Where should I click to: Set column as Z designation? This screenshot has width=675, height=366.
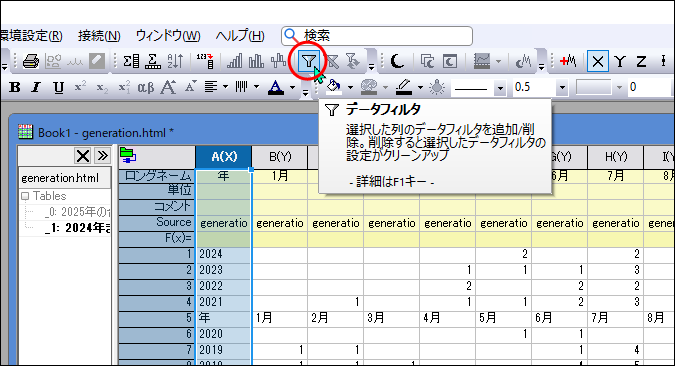(x=641, y=62)
